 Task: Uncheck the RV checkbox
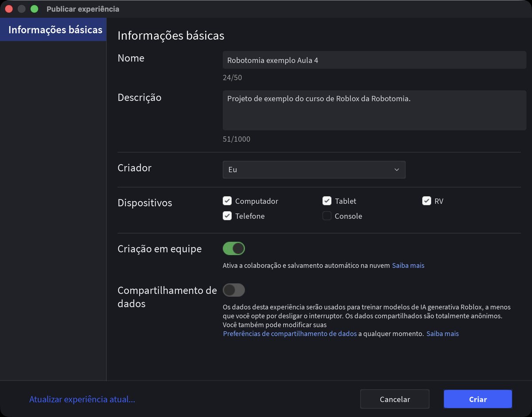[x=426, y=201]
